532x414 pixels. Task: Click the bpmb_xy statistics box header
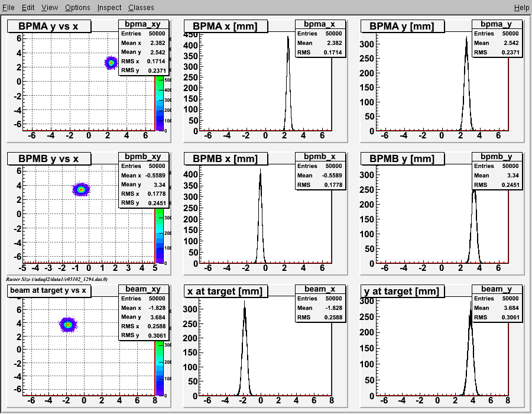coord(143,157)
